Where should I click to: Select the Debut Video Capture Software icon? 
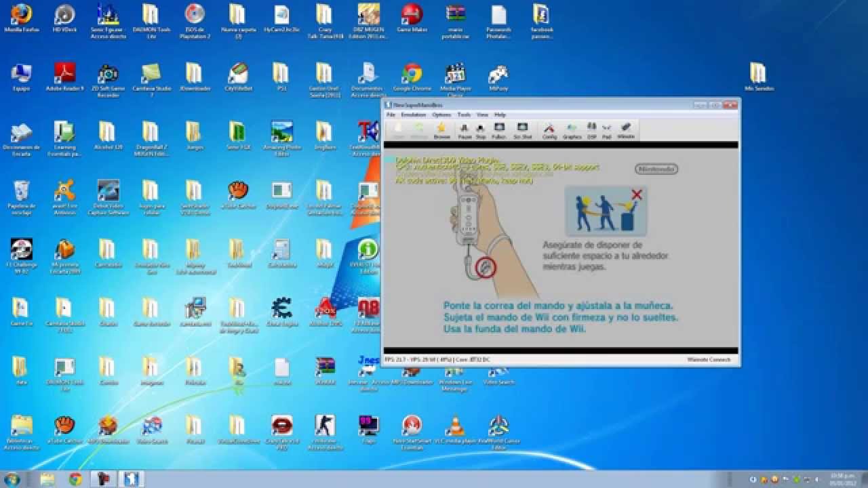(x=108, y=198)
